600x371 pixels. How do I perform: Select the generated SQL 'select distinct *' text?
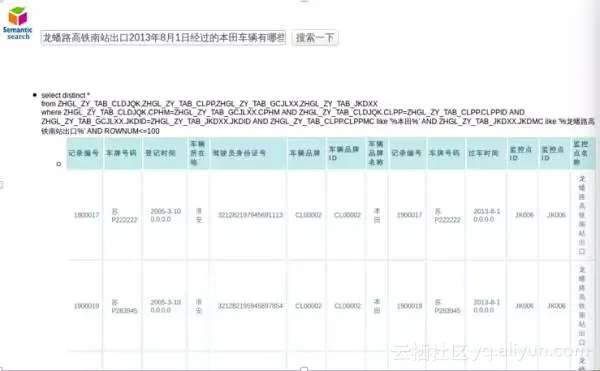[x=65, y=95]
